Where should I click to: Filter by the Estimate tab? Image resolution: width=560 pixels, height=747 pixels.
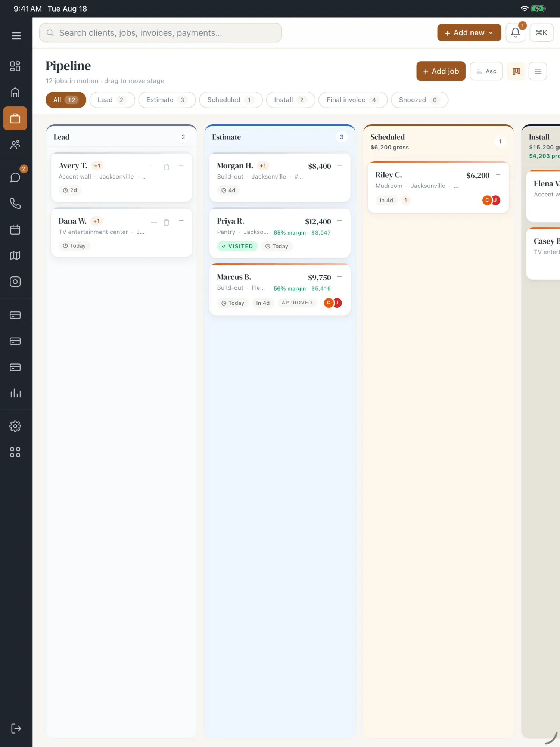coord(167,100)
